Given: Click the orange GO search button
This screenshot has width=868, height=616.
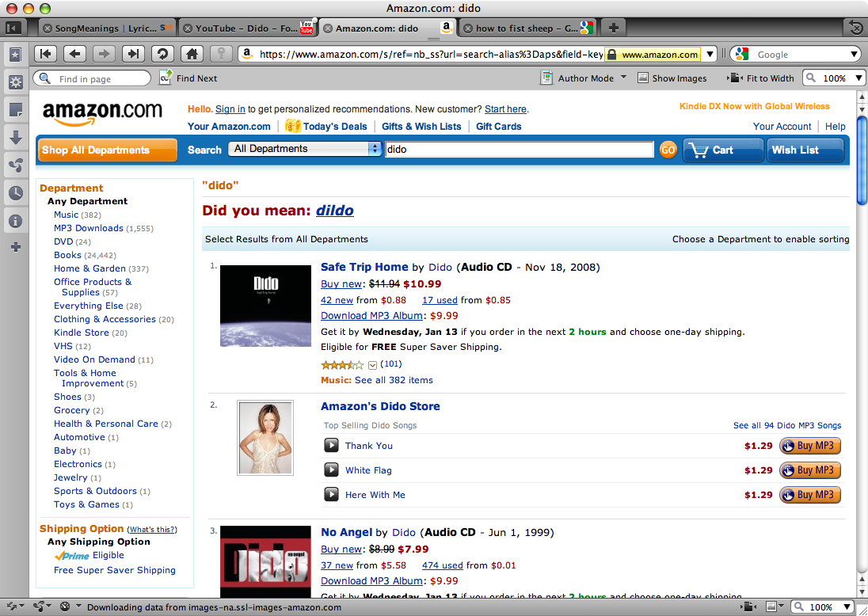Looking at the screenshot, I should [668, 150].
